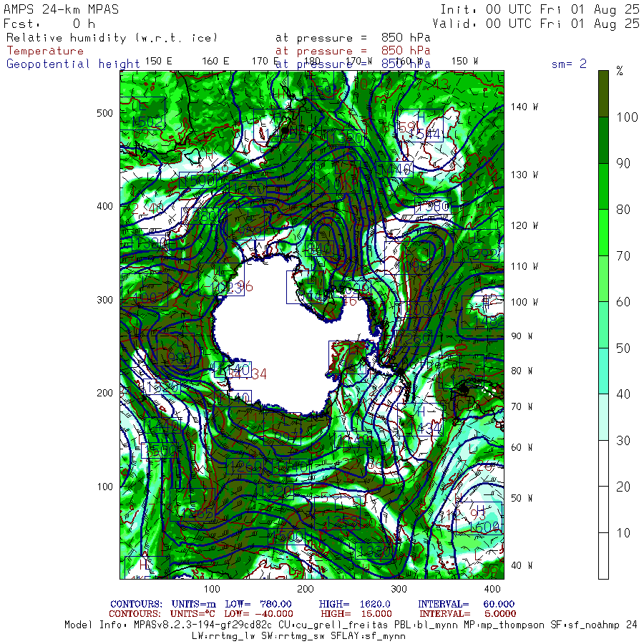Click the '160 E' longitude label at top

(215, 62)
